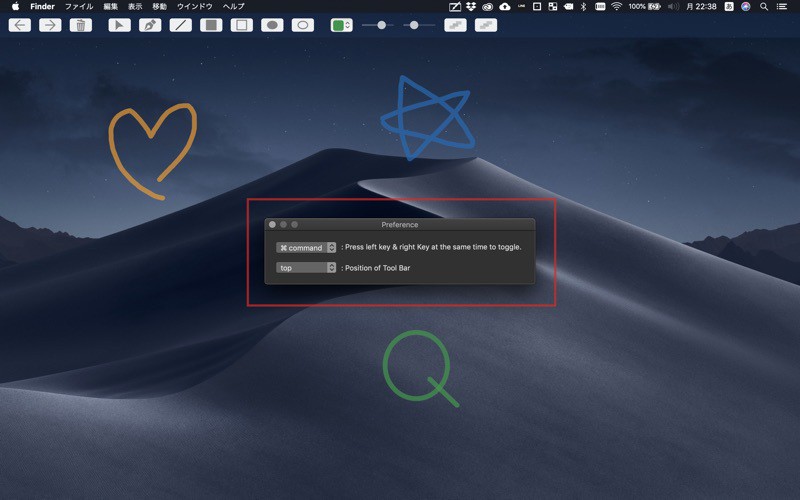Open the green color picker popup
The height and width of the screenshot is (500, 800).
(x=341, y=25)
